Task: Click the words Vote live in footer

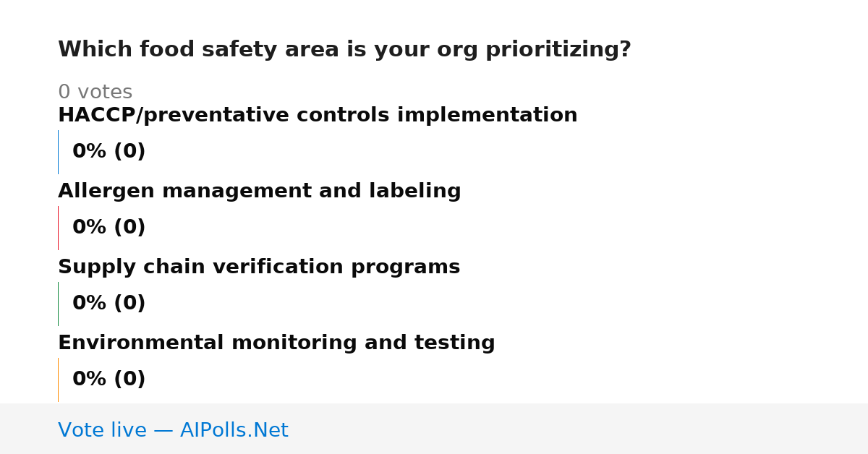Action: pyautogui.click(x=102, y=431)
